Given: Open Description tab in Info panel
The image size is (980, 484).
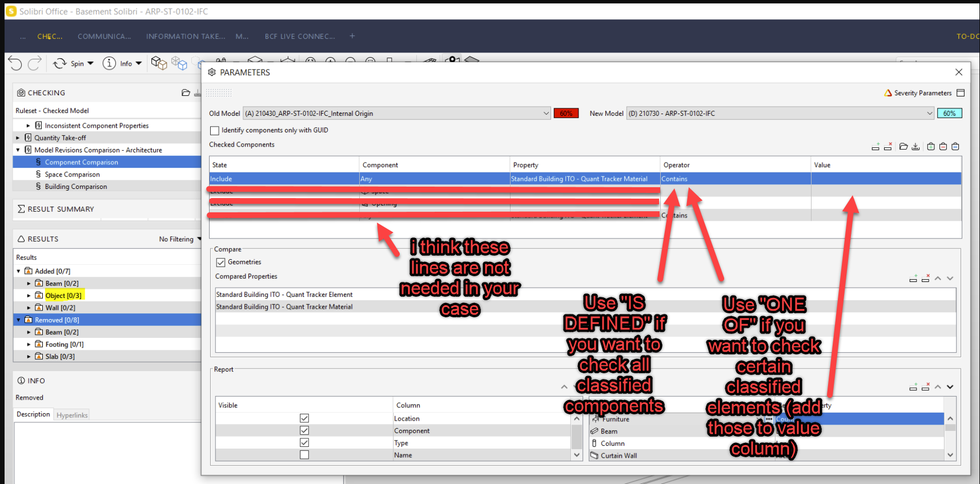Looking at the screenshot, I should (33, 414).
